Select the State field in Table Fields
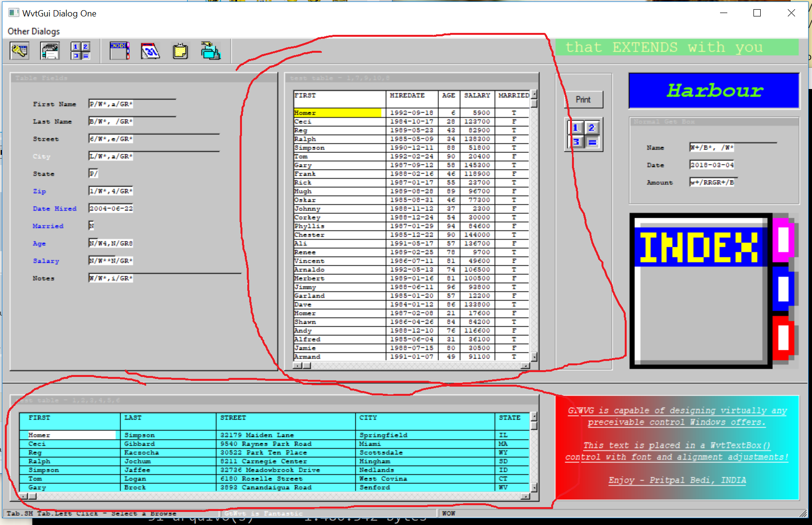The image size is (812, 525). click(93, 174)
